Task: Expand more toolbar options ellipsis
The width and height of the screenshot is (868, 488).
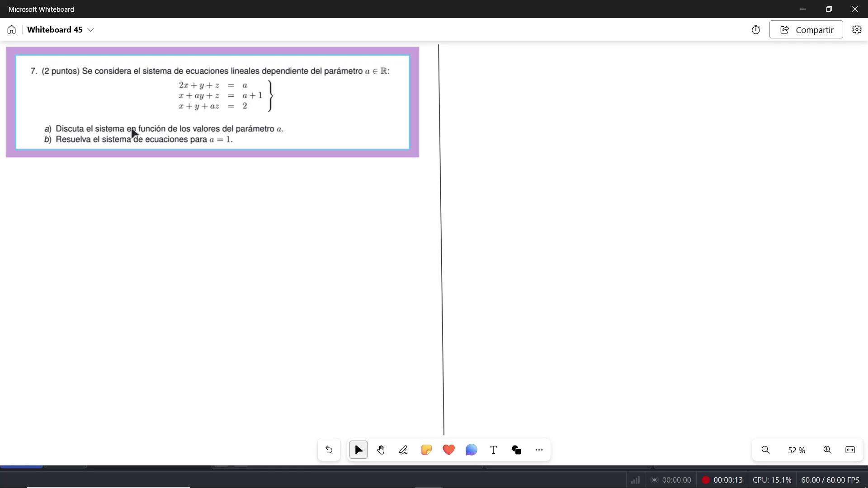Action: pos(539,450)
